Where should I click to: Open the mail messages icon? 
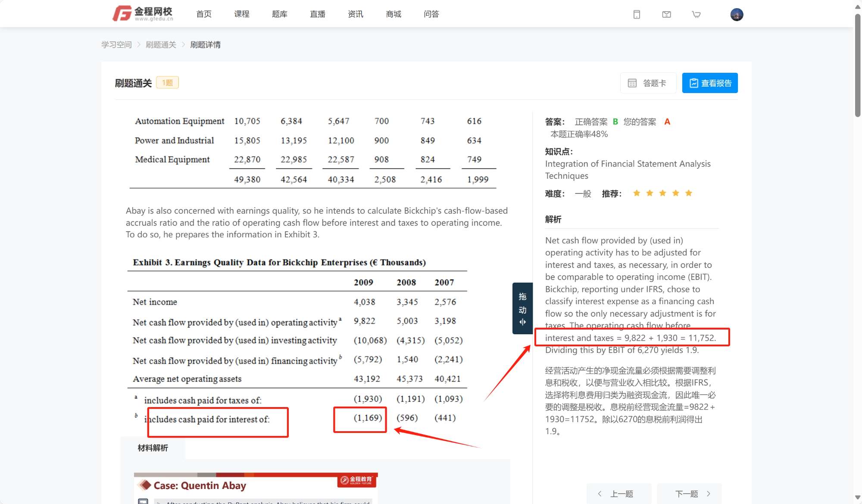[x=666, y=15]
